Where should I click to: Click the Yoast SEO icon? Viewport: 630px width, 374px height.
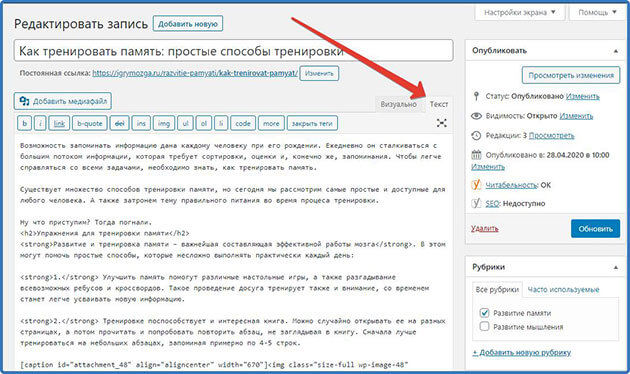tap(476, 203)
